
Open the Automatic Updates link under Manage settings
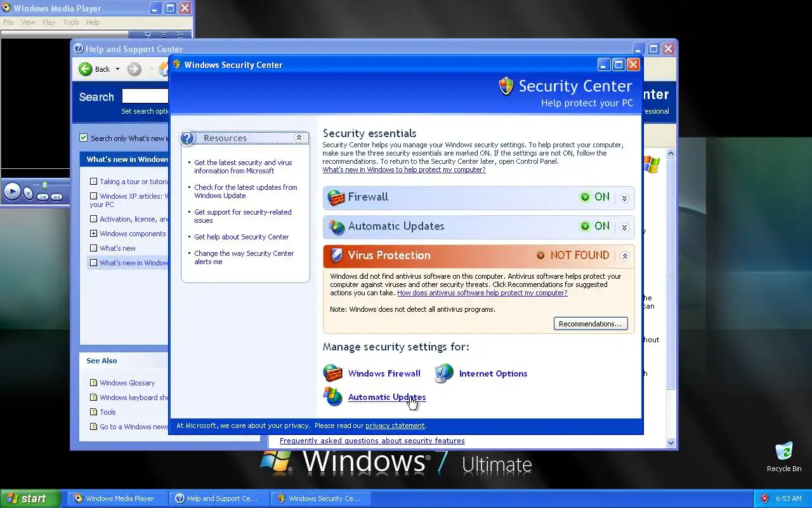(x=387, y=397)
